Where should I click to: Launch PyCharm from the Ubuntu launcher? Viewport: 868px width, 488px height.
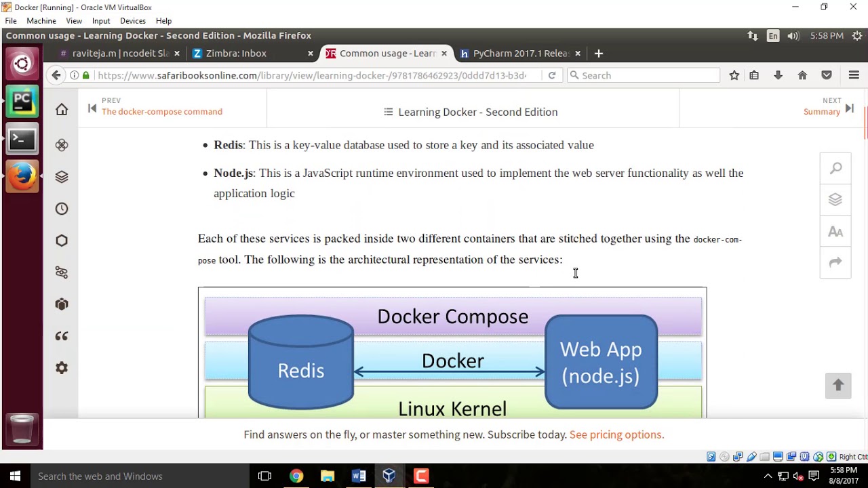click(x=22, y=102)
